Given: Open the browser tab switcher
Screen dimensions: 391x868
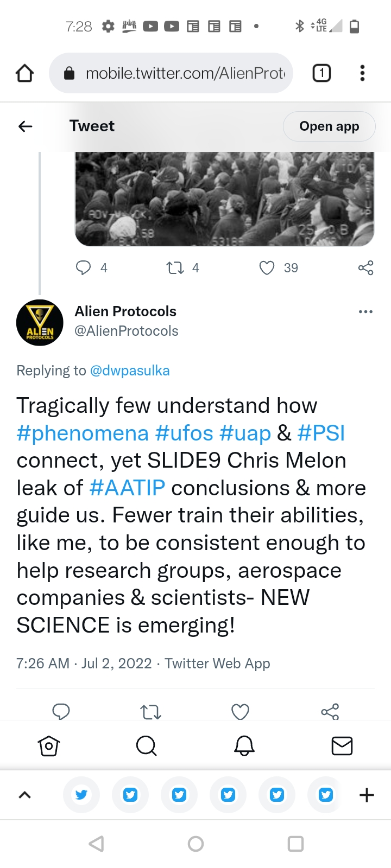Looking at the screenshot, I should [x=321, y=73].
